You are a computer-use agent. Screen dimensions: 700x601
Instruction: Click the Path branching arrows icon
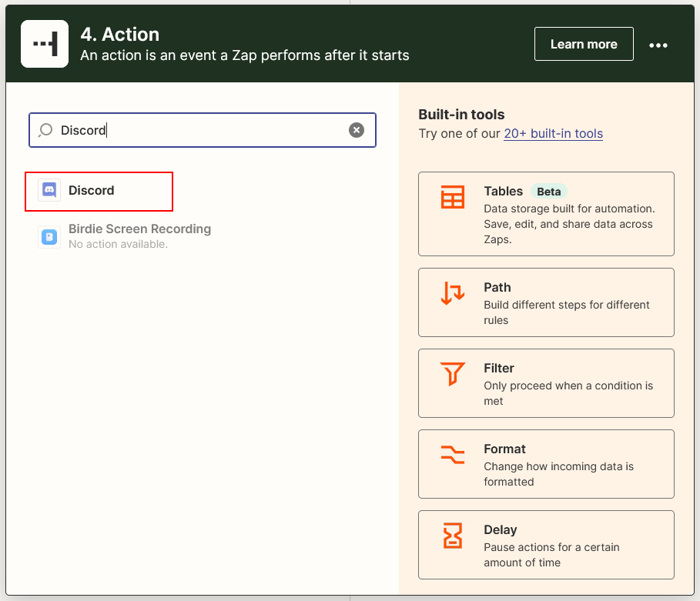453,293
